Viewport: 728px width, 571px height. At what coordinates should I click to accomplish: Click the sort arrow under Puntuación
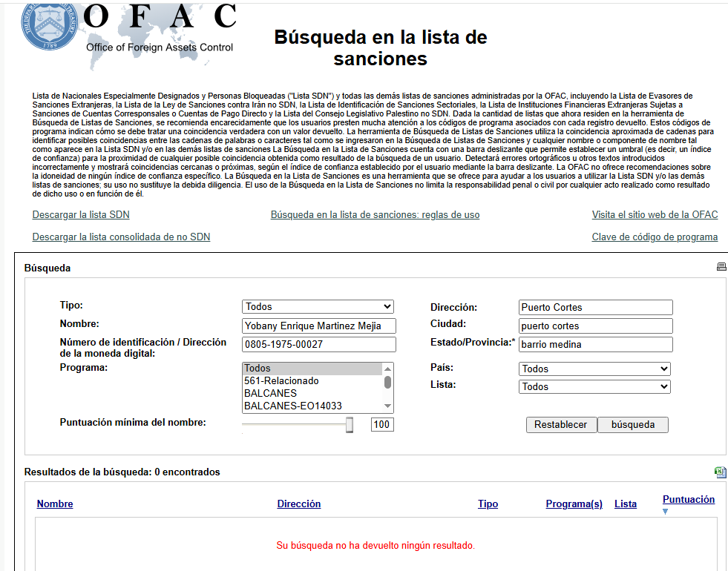pyautogui.click(x=666, y=512)
